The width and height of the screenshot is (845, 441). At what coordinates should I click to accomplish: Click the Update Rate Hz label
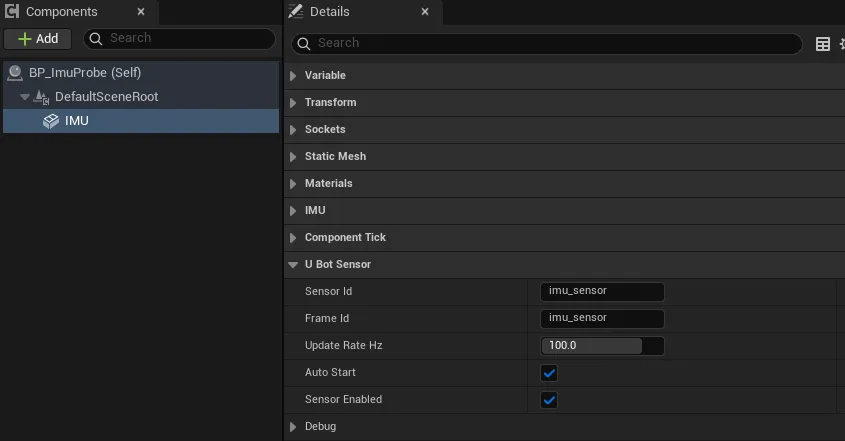[x=344, y=346]
